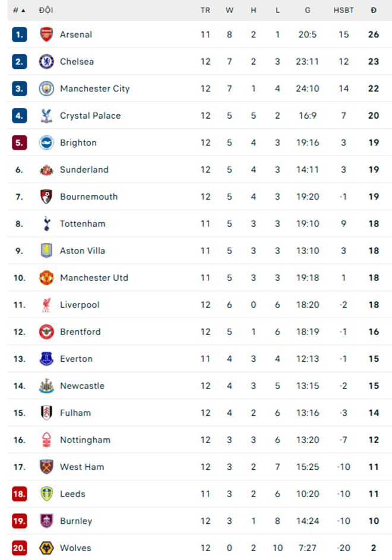Image resolution: width=392 pixels, height=560 pixels.
Task: Click Brighton's dark red rank badge
Action: coord(18,143)
